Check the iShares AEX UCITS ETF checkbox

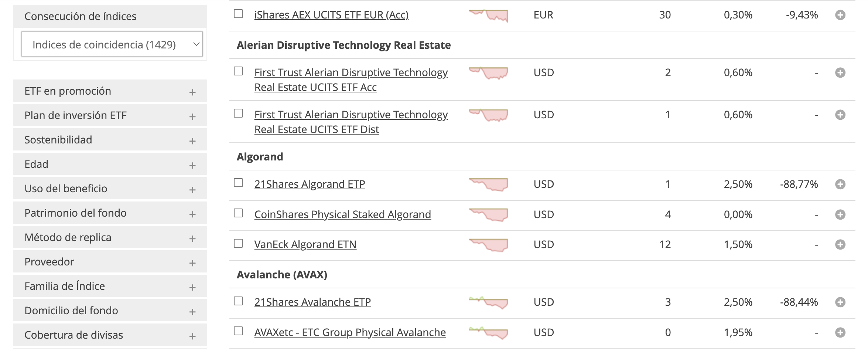click(x=238, y=14)
